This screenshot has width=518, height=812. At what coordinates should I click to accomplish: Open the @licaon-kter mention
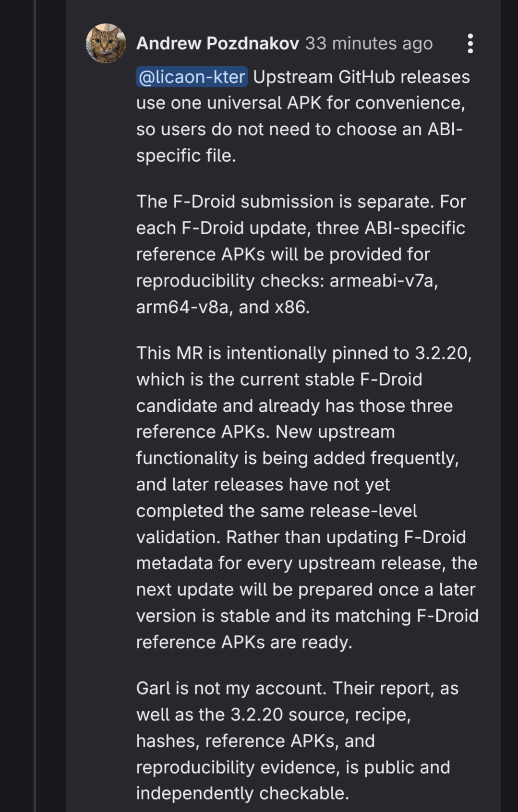tap(192, 77)
